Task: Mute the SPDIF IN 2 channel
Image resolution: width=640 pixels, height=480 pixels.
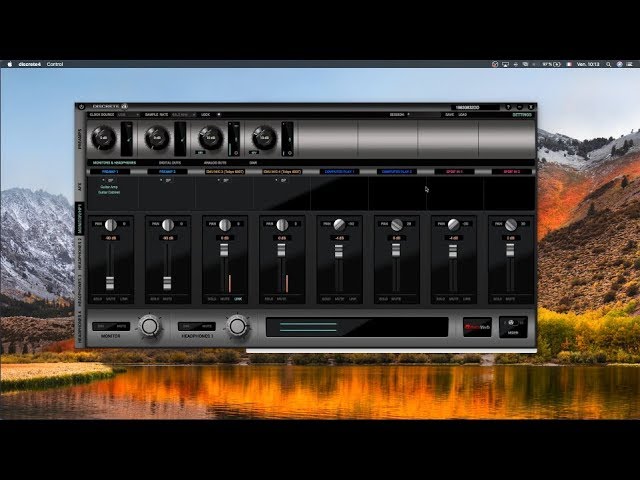Action: click(511, 299)
